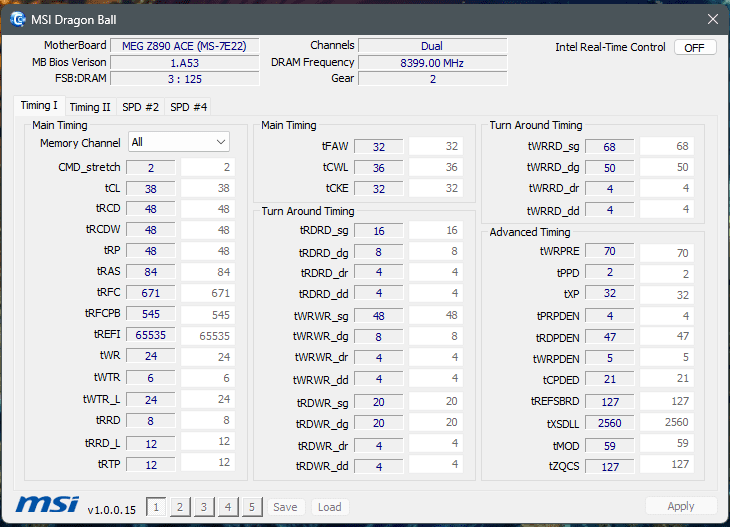Screen dimensions: 730x527
Task: Click the MotherBoard MEG Z890 ACE field
Action: pyautogui.click(x=184, y=46)
